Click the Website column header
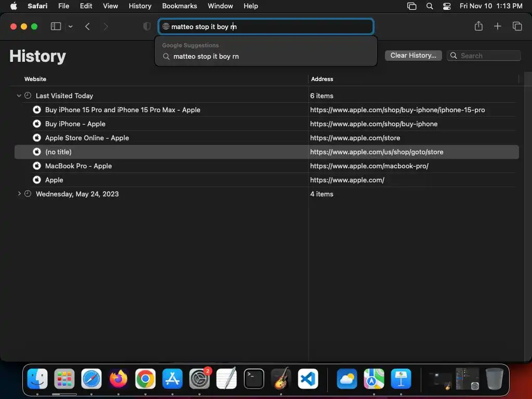Viewport: 532px width, 399px height. pos(35,79)
